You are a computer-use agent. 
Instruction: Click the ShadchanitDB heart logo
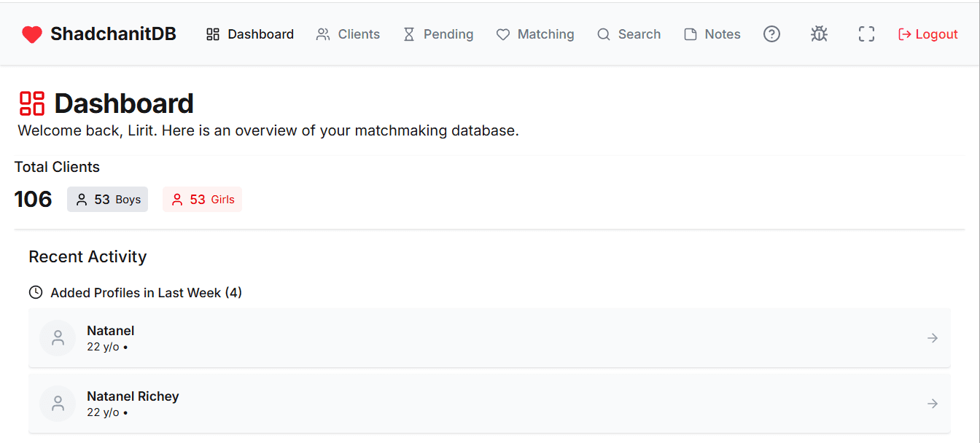pos(32,34)
